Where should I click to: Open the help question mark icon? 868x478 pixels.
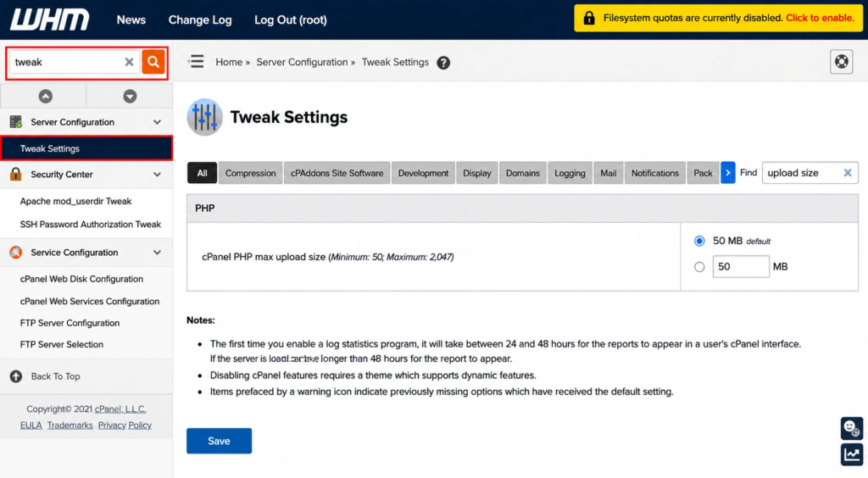pos(443,63)
